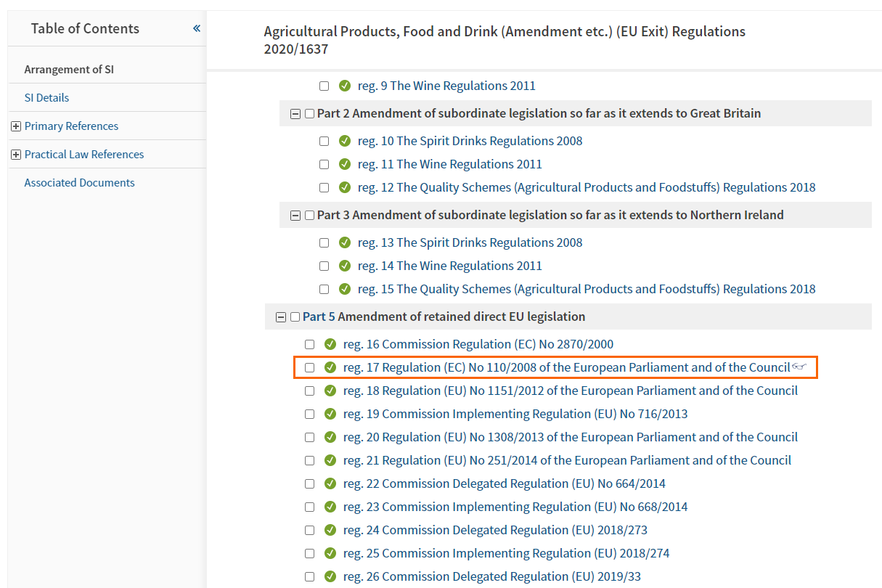Collapse the Part 3 section
The height and width of the screenshot is (588, 882).
point(295,215)
